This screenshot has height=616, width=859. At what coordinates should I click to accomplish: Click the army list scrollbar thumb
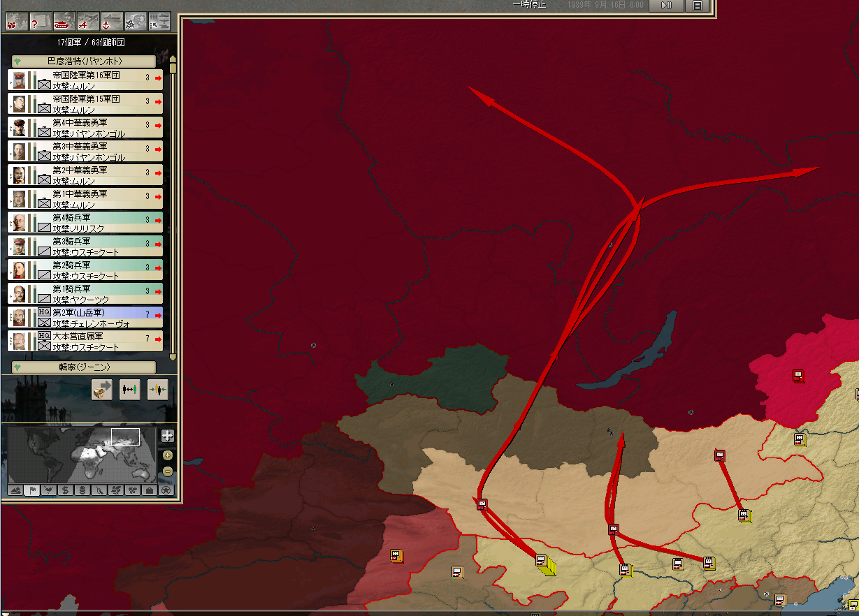tap(173, 67)
